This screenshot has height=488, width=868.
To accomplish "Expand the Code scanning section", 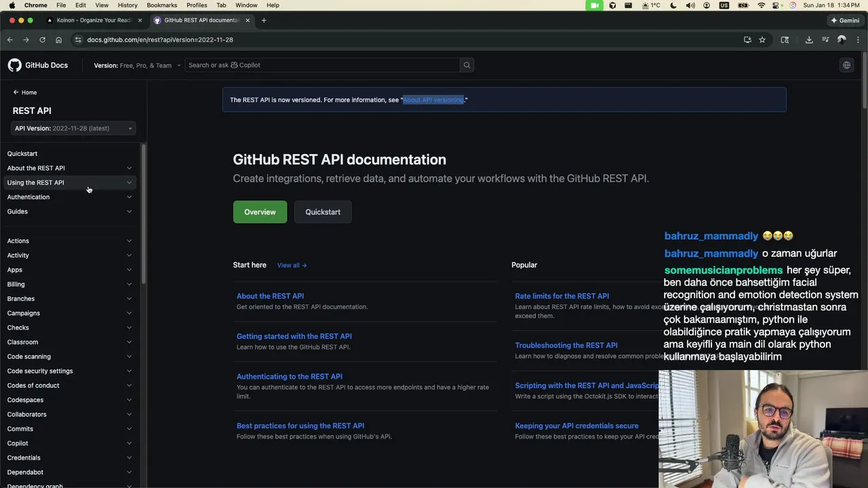I will [x=69, y=357].
